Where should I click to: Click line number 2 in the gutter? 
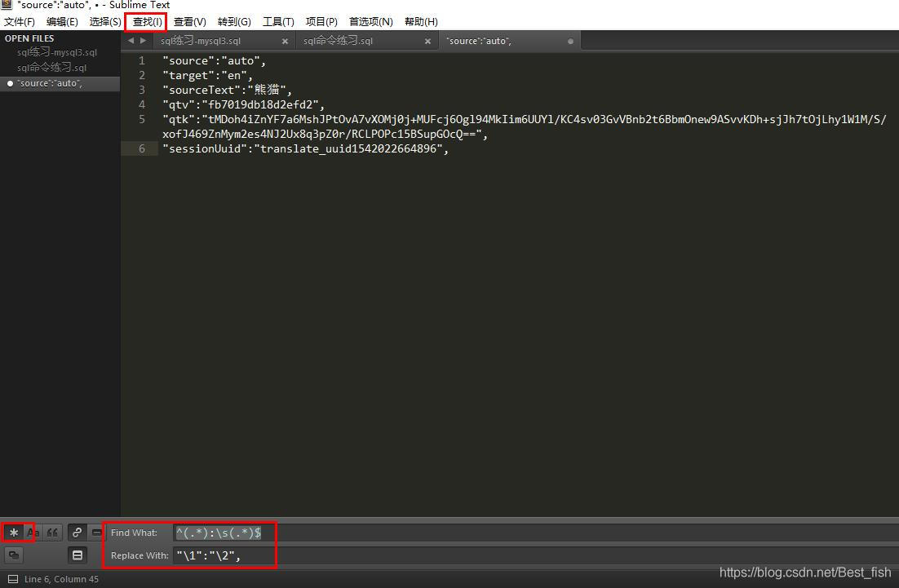click(142, 75)
